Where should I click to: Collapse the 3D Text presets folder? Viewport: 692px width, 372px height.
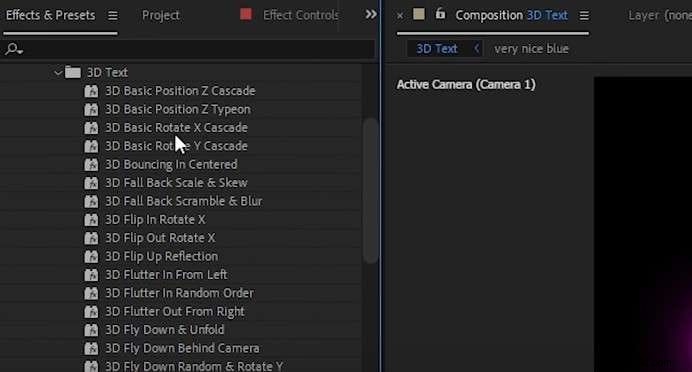coord(58,73)
